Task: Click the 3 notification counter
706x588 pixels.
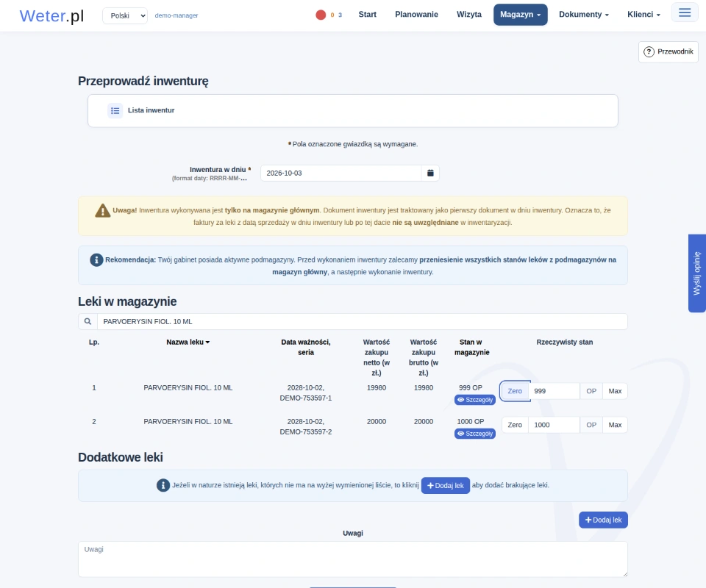Action: (x=340, y=15)
